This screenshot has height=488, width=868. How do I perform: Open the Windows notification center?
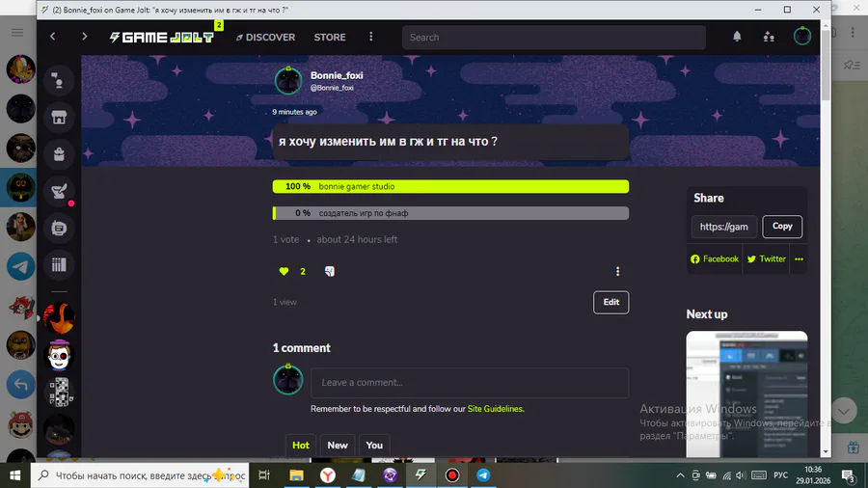(x=849, y=475)
